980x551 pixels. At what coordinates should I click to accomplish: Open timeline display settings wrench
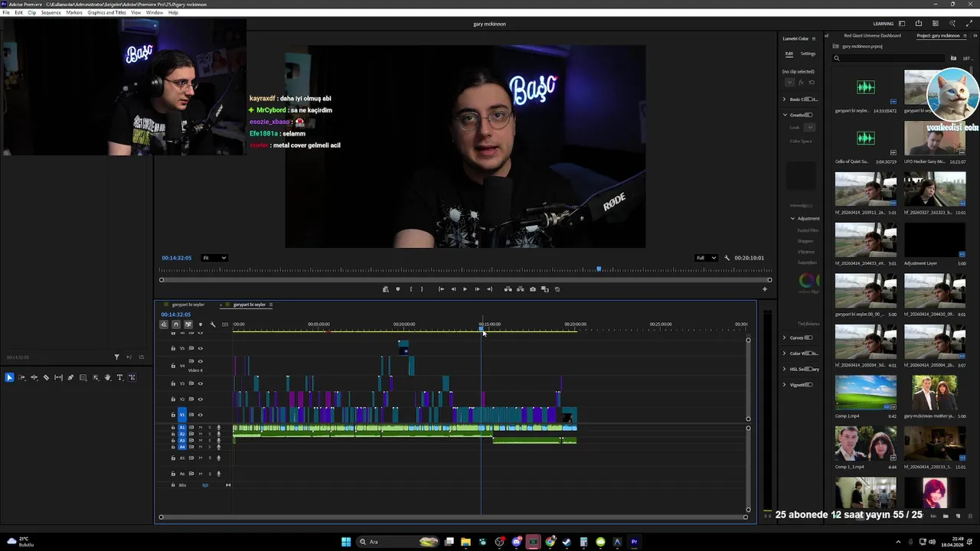(x=213, y=324)
